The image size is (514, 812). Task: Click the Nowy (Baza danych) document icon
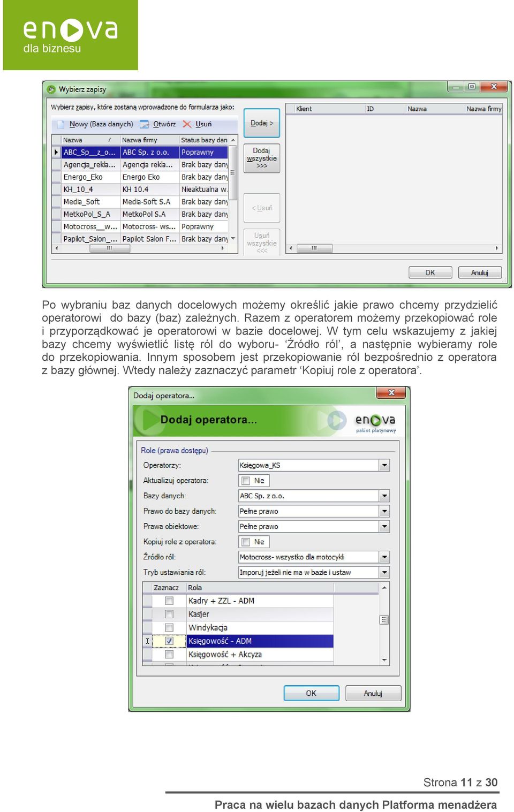(62, 124)
